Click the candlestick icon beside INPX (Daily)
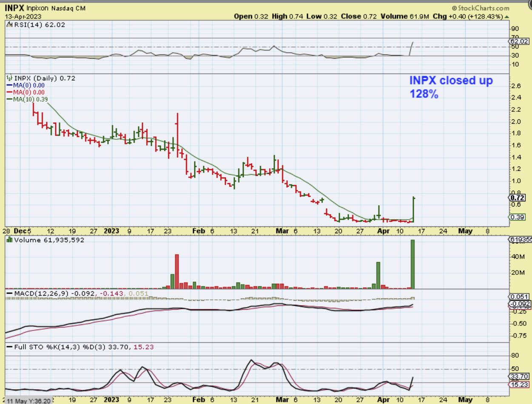 9,78
